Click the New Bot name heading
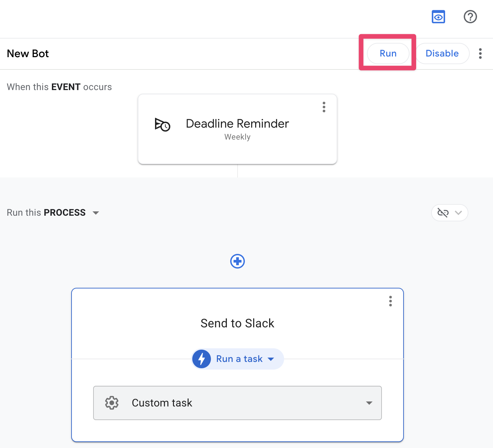Viewport: 493px width, 448px height. pyautogui.click(x=28, y=54)
